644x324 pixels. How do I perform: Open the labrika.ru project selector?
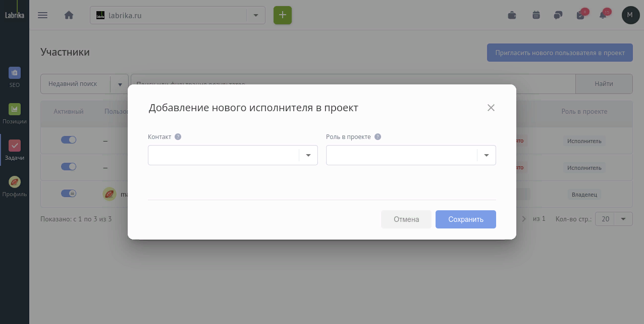[178, 15]
